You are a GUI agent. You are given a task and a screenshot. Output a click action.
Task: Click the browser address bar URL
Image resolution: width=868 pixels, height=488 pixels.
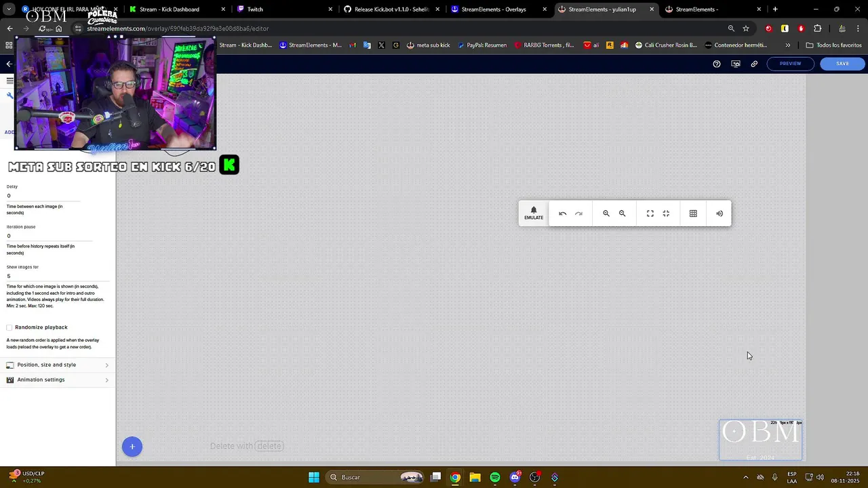(x=178, y=28)
